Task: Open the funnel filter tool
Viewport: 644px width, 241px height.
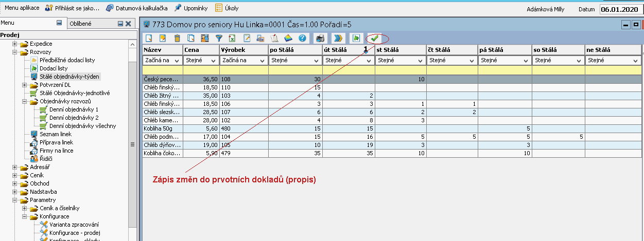Action: click(218, 38)
